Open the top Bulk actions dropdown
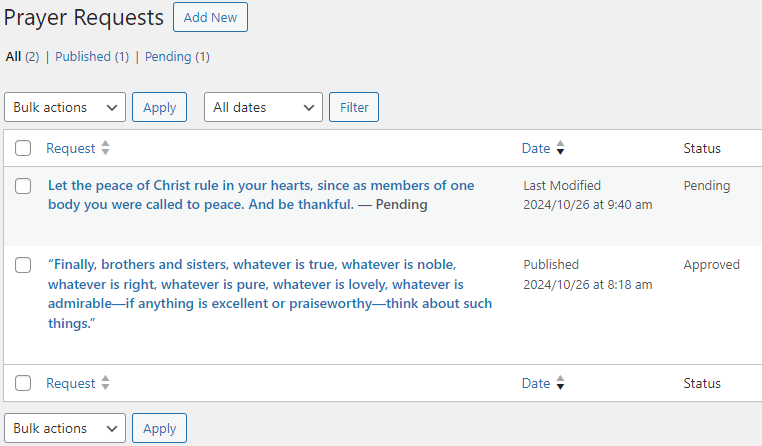This screenshot has height=446, width=762. pos(65,107)
